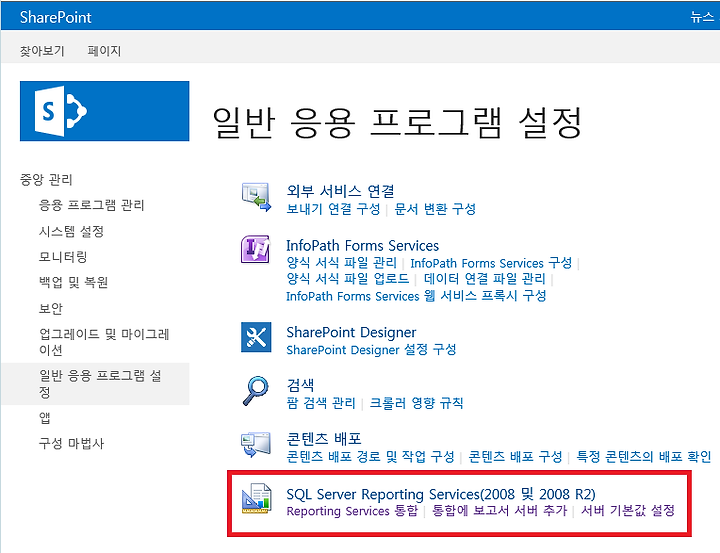
Task: Click the 검색 magnifying glass icon
Action: tap(256, 390)
